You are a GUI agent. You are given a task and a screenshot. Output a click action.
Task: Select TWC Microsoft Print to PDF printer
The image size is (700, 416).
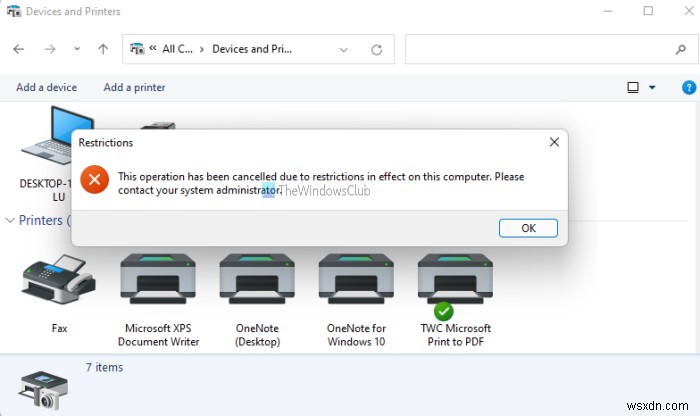tap(455, 300)
